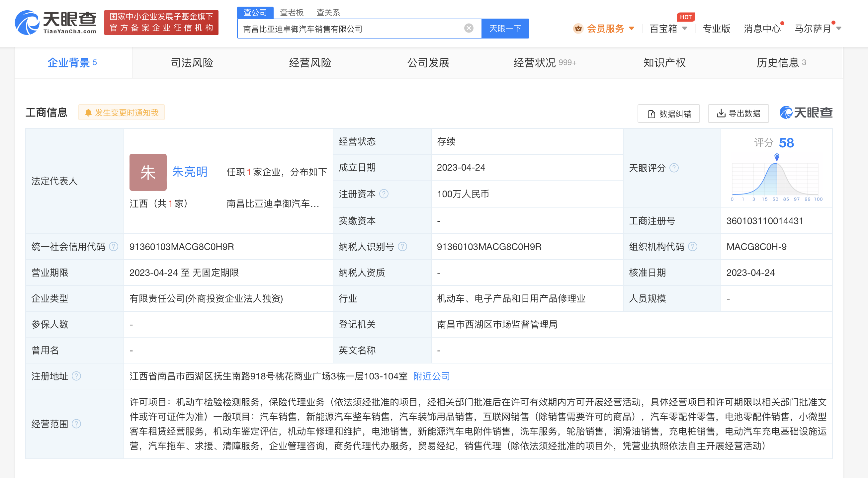The height and width of the screenshot is (478, 868).
Task: Click help icon next to 注册地址
Action: (x=76, y=376)
